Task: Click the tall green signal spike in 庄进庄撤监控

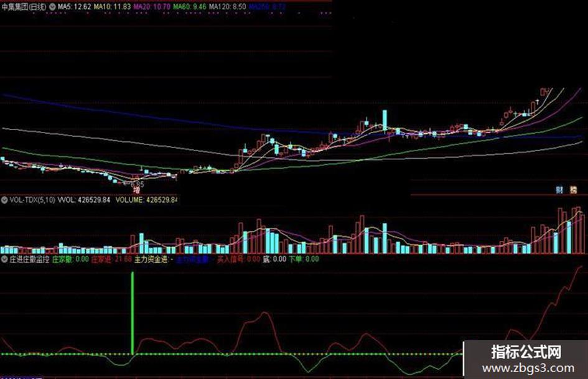Action: (x=133, y=313)
